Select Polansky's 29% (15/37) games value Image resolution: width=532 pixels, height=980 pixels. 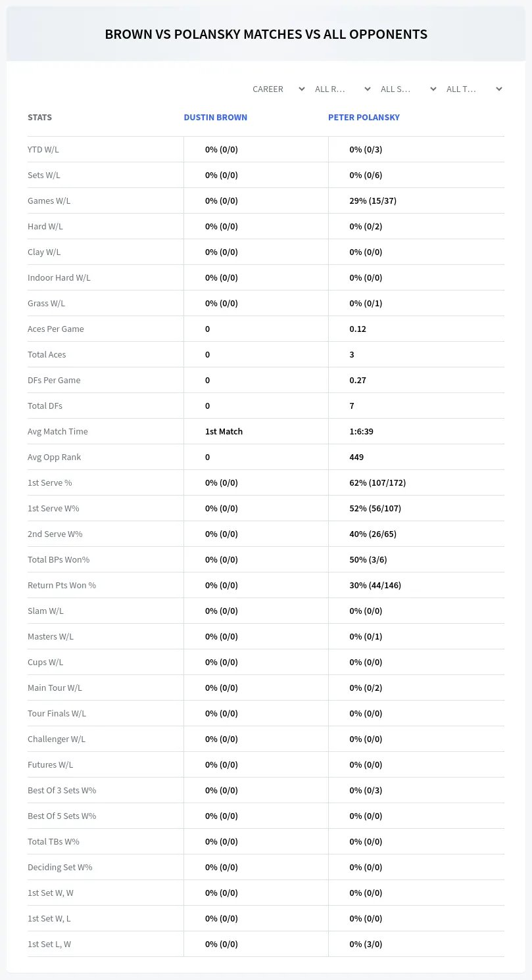point(373,200)
